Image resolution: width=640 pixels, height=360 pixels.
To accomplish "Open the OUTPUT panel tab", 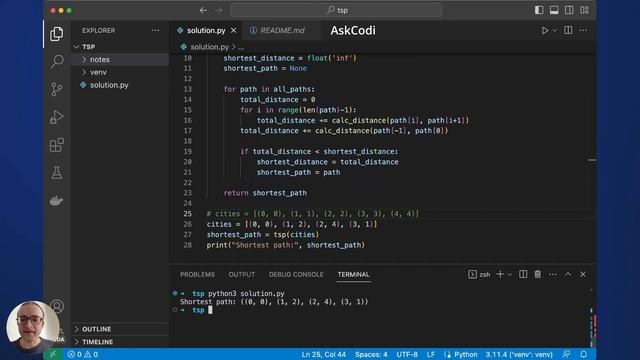I will (242, 274).
